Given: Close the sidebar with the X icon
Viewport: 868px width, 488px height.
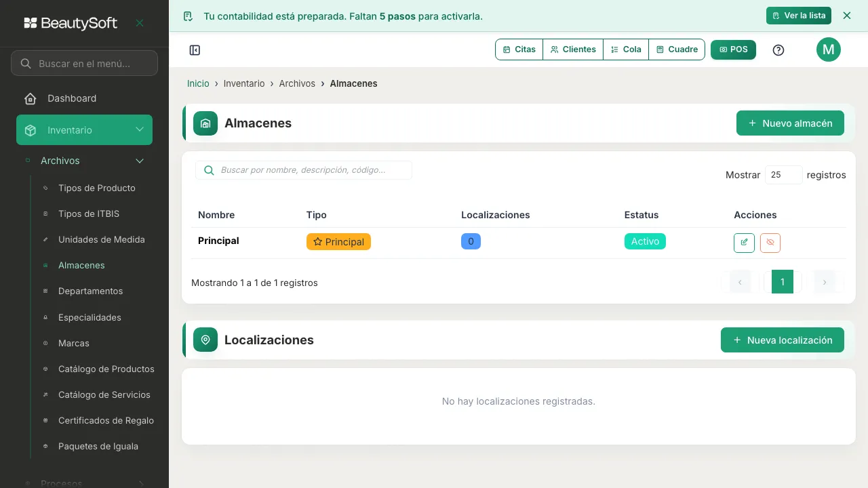Looking at the screenshot, I should 140,23.
